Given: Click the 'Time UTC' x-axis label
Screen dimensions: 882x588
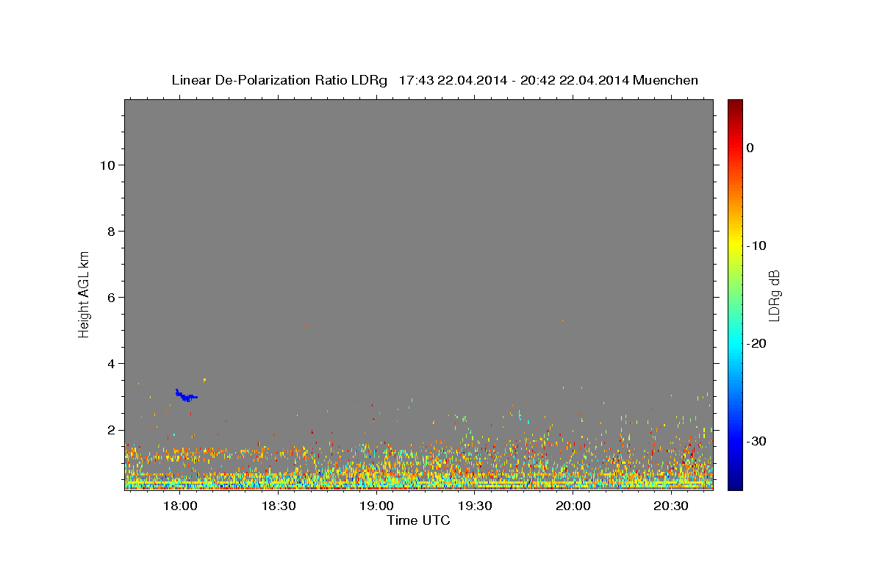Looking at the screenshot, I should [x=418, y=520].
